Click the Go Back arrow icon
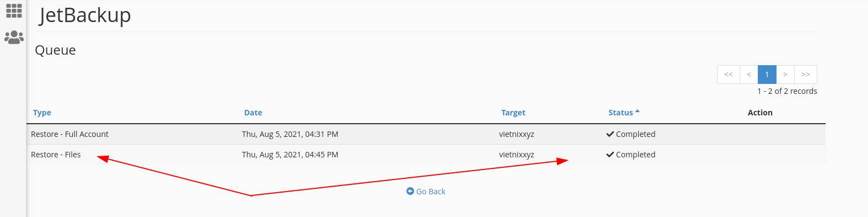 pos(410,191)
